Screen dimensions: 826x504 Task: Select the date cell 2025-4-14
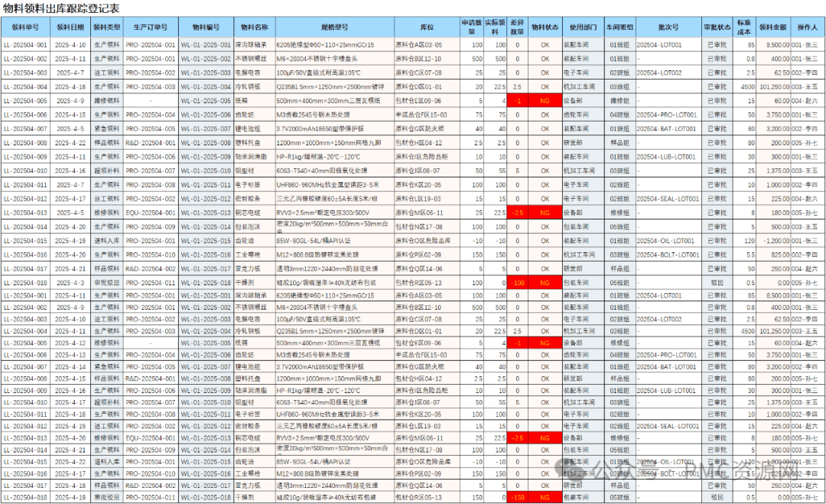(70, 367)
